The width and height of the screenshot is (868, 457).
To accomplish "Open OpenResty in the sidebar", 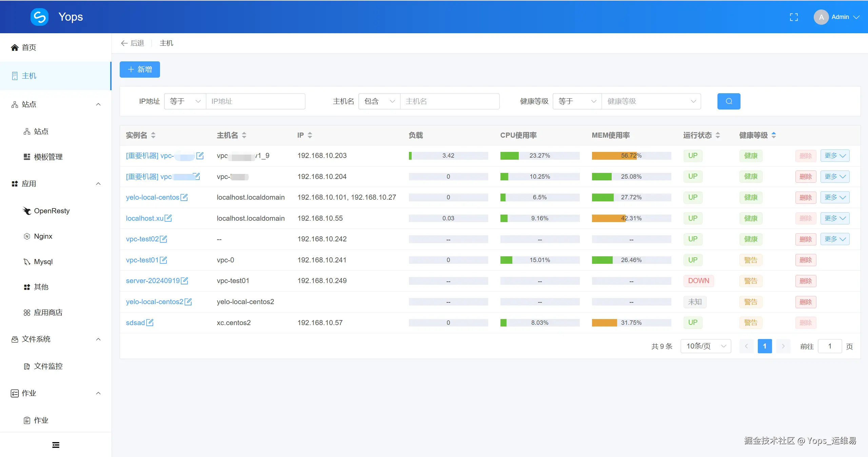I will tap(52, 211).
